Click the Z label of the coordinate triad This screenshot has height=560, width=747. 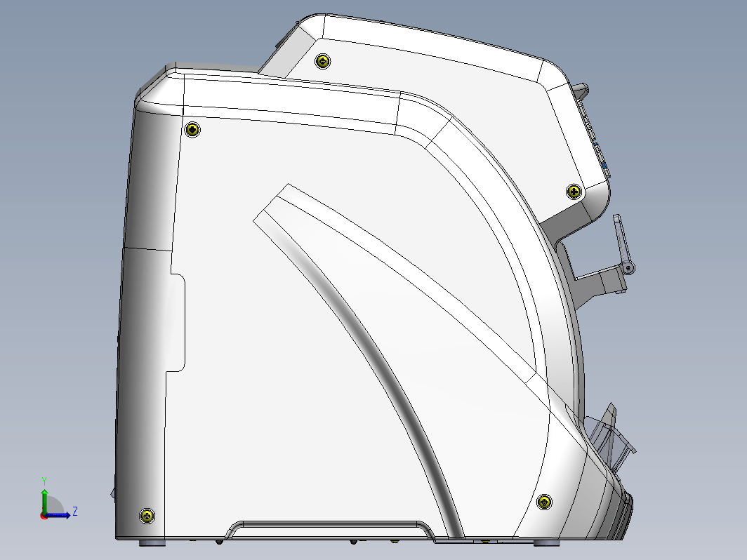(75, 512)
